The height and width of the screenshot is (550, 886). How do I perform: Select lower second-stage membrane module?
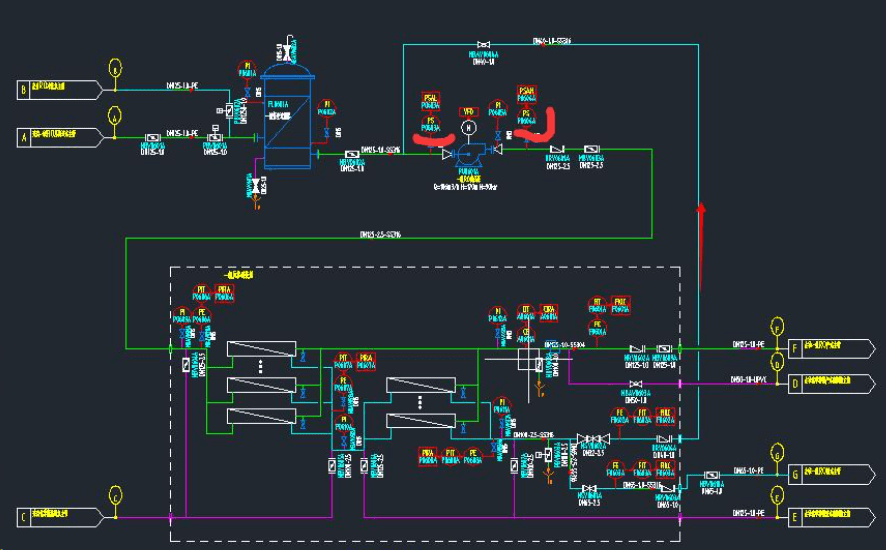pos(421,421)
